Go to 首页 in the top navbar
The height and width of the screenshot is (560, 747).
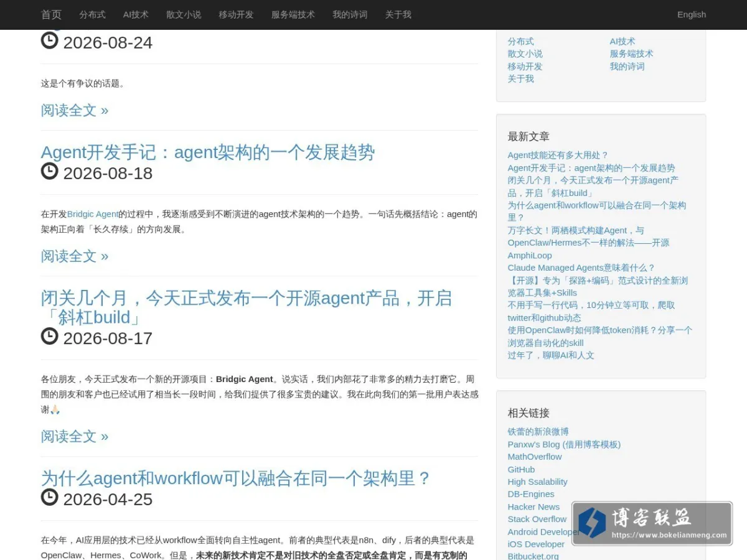52,14
